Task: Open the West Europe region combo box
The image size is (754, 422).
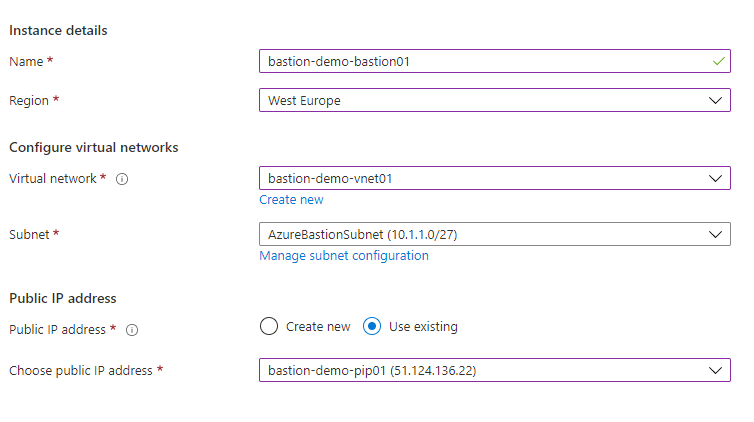Action: pyautogui.click(x=495, y=100)
